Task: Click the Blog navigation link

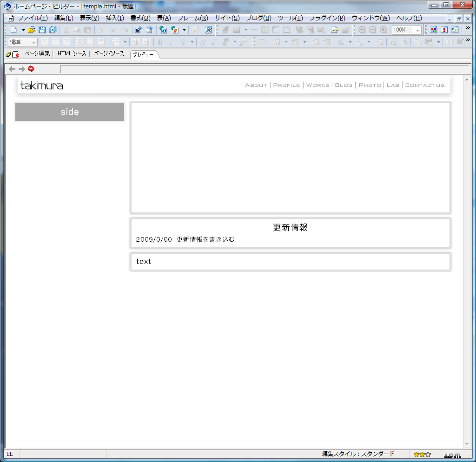Action: [344, 86]
